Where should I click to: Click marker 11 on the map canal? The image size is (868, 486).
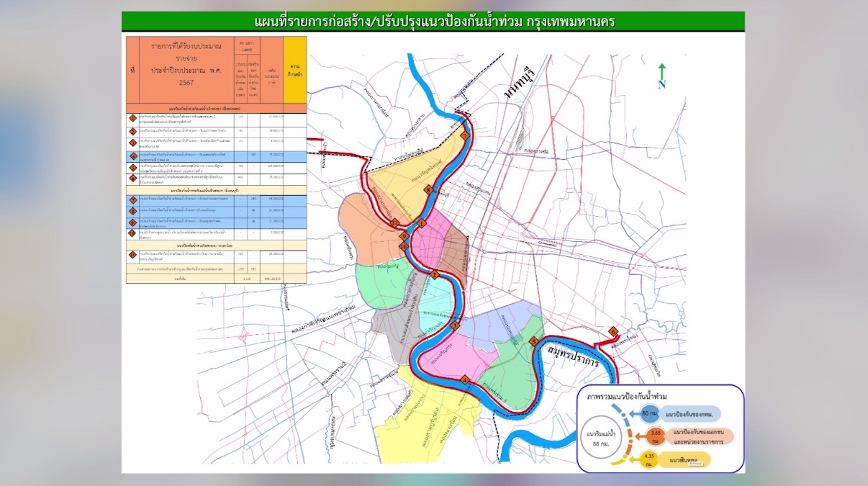click(395, 224)
